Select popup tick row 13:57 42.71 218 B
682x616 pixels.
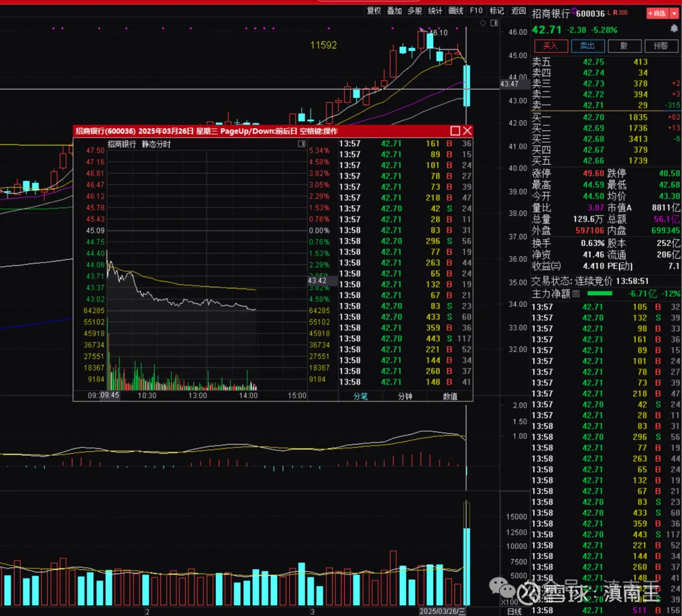coord(405,198)
